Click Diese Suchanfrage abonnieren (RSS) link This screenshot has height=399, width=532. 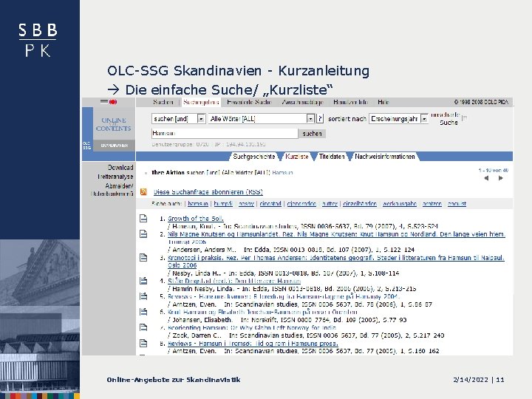tap(208, 192)
